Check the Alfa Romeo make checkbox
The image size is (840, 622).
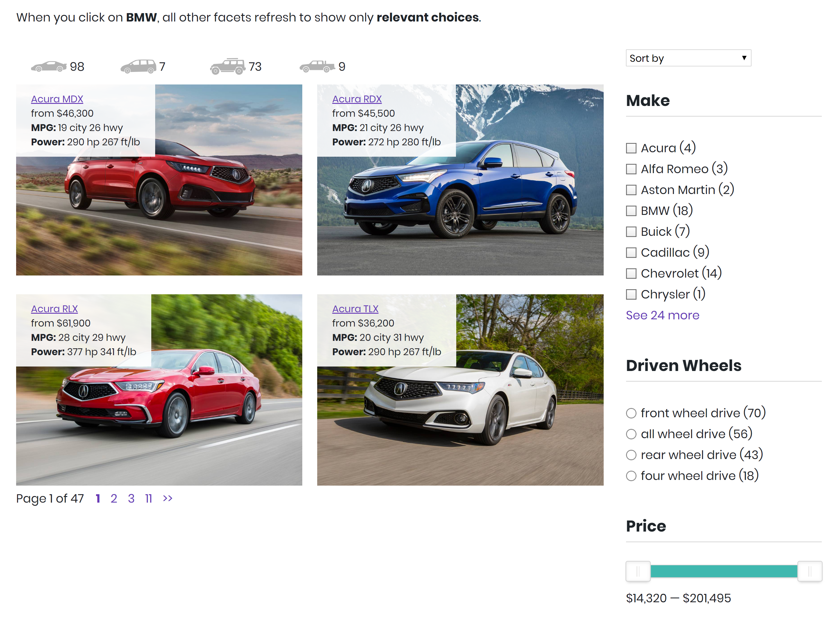pos(631,169)
